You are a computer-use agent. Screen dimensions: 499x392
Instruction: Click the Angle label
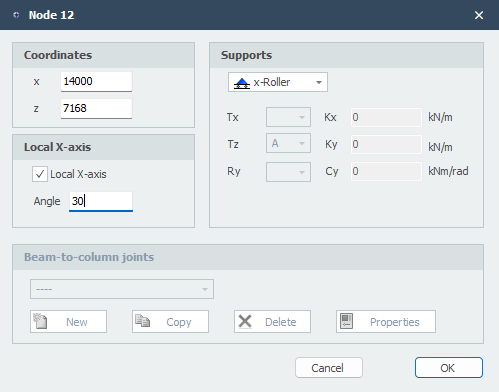pyautogui.click(x=47, y=201)
